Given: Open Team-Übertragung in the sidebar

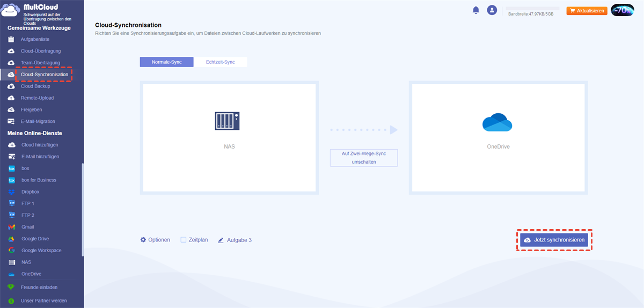Looking at the screenshot, I should [x=40, y=63].
